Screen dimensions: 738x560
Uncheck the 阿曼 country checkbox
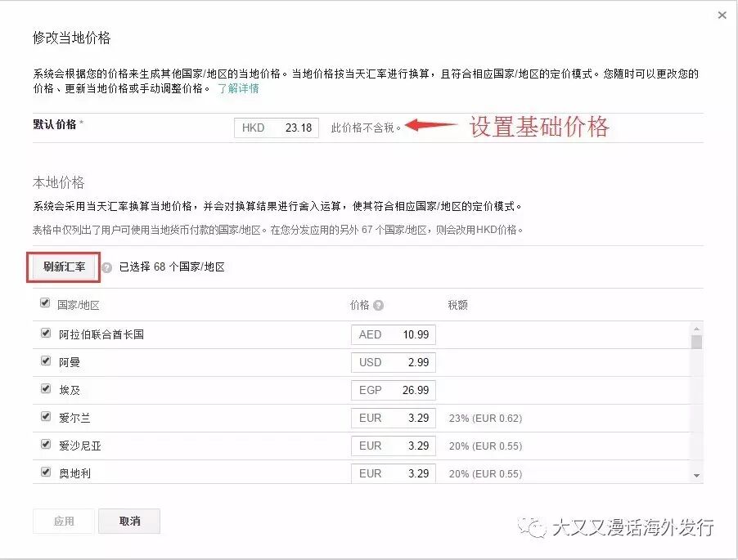click(x=46, y=361)
